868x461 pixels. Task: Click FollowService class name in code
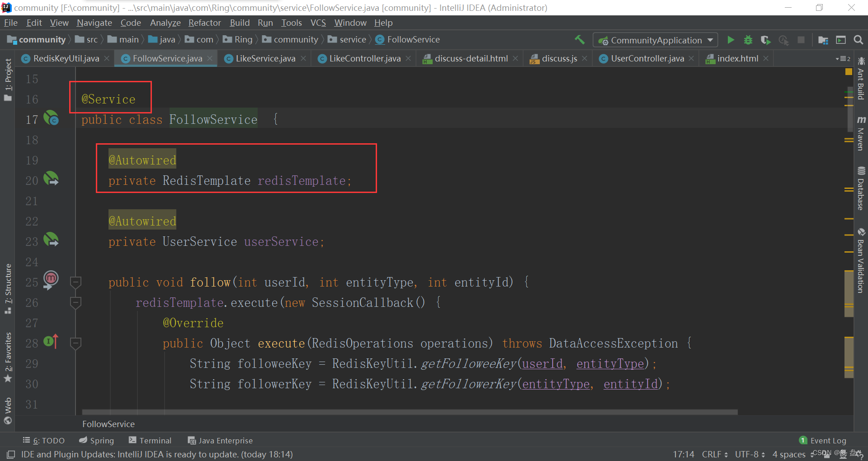click(x=213, y=119)
